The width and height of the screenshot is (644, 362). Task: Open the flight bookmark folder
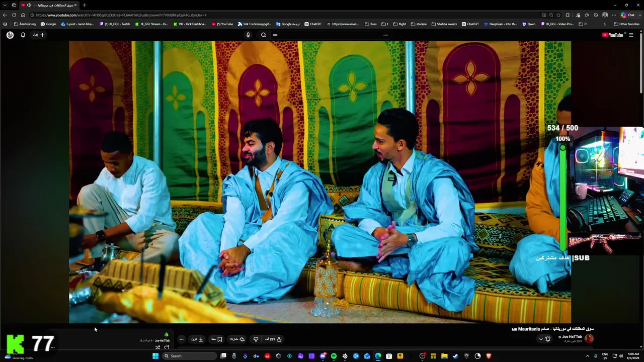399,24
